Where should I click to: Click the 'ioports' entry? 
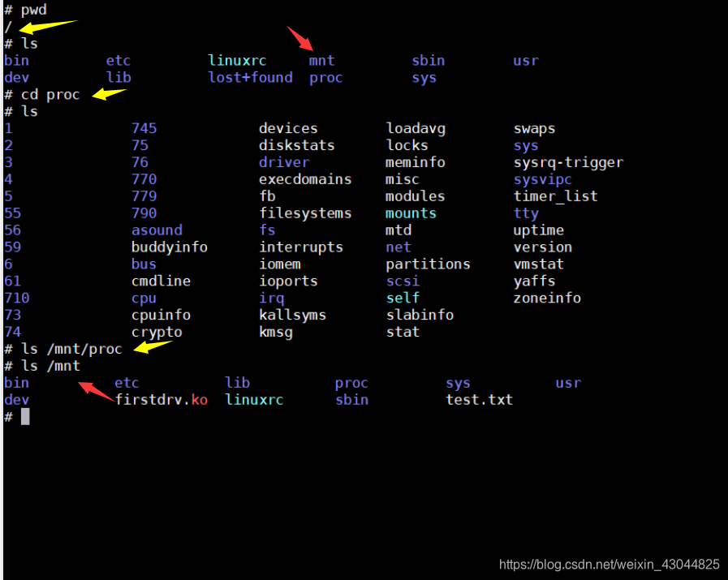288,281
